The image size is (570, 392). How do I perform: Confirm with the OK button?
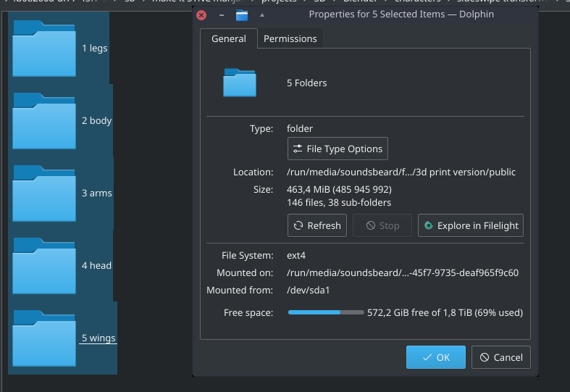coord(436,357)
